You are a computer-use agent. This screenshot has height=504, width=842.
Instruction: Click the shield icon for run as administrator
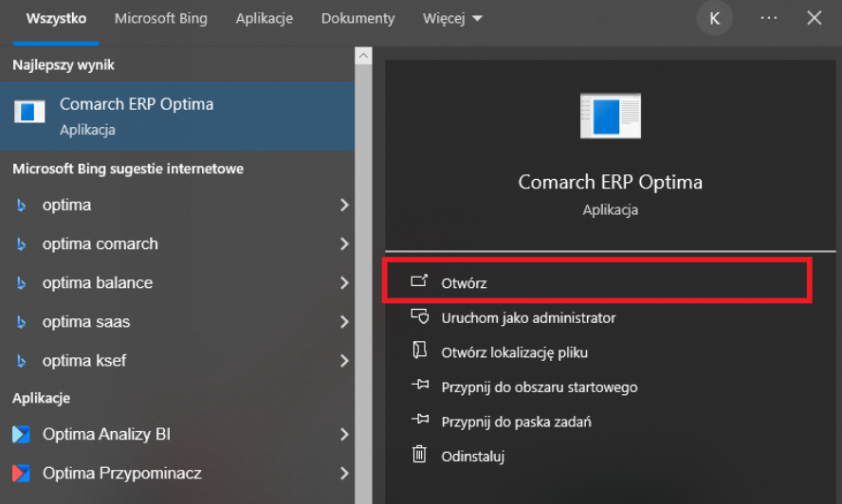[420, 316]
